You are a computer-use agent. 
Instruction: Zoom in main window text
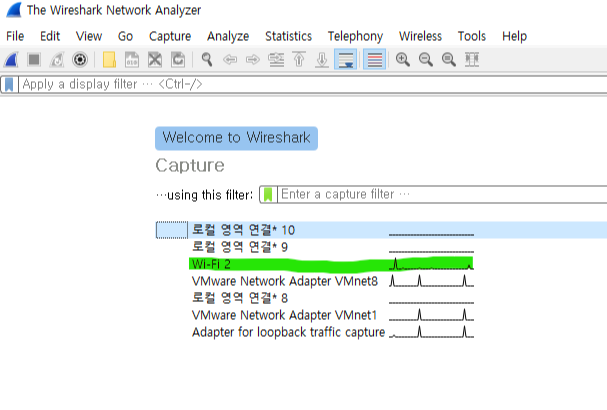[x=403, y=60]
